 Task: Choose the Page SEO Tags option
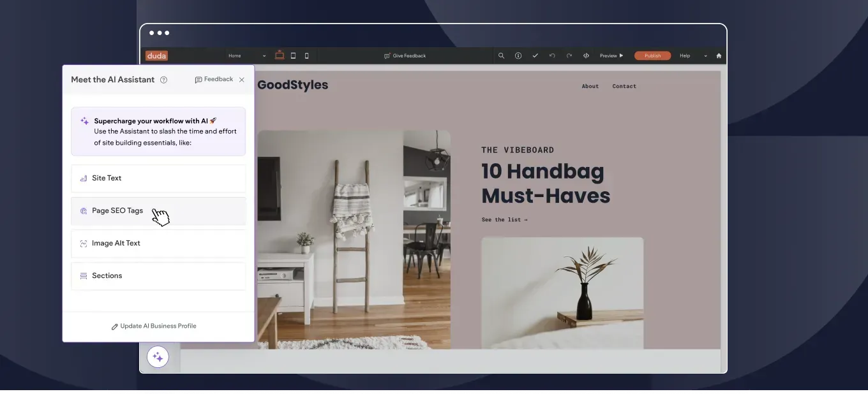coord(158,211)
